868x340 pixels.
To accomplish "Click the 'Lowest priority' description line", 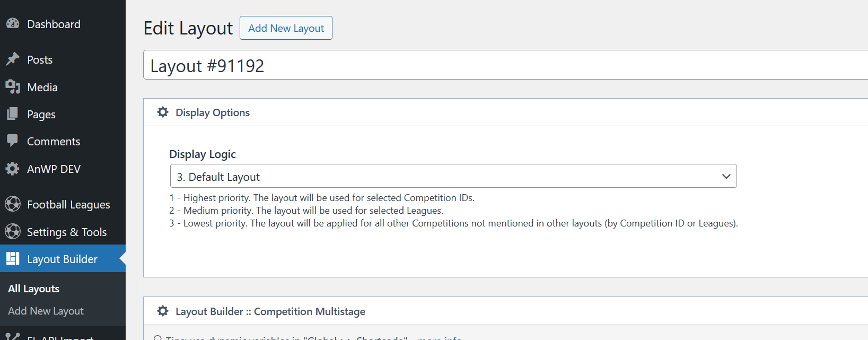I will pyautogui.click(x=453, y=223).
